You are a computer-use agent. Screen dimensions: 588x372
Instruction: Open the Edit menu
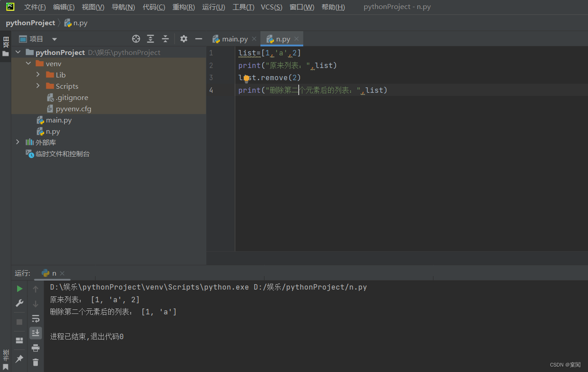point(64,7)
